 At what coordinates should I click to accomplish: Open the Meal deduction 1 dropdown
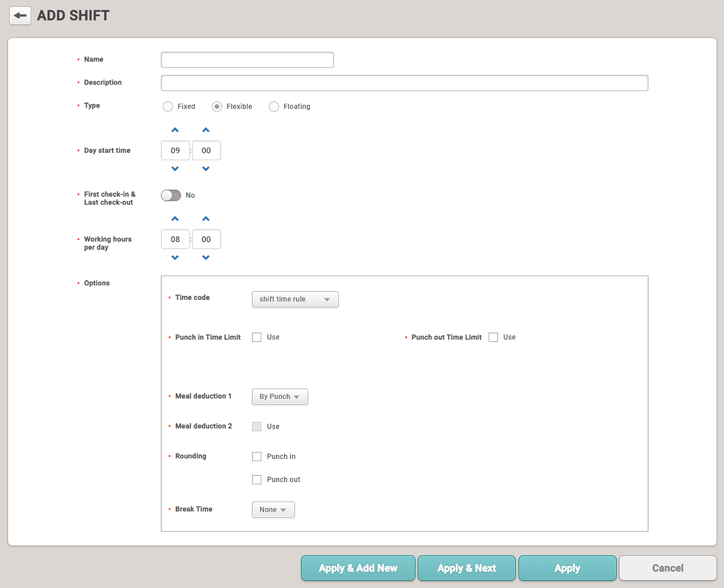coord(279,397)
